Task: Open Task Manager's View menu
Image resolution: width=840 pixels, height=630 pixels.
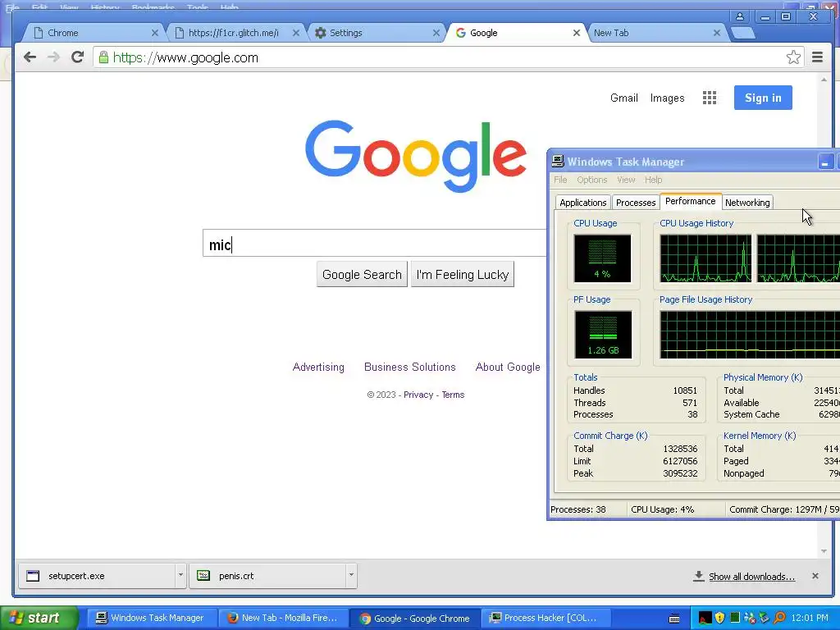Action: [626, 180]
